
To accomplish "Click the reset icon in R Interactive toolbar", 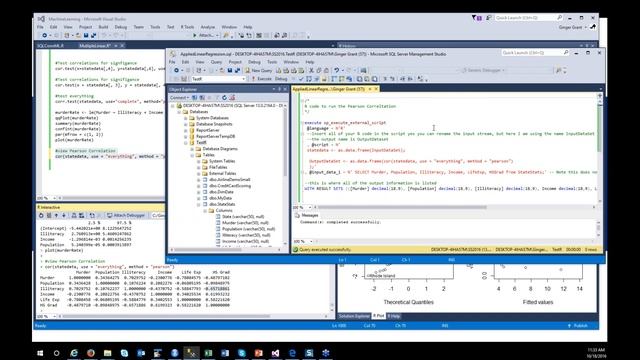I will (41, 215).
